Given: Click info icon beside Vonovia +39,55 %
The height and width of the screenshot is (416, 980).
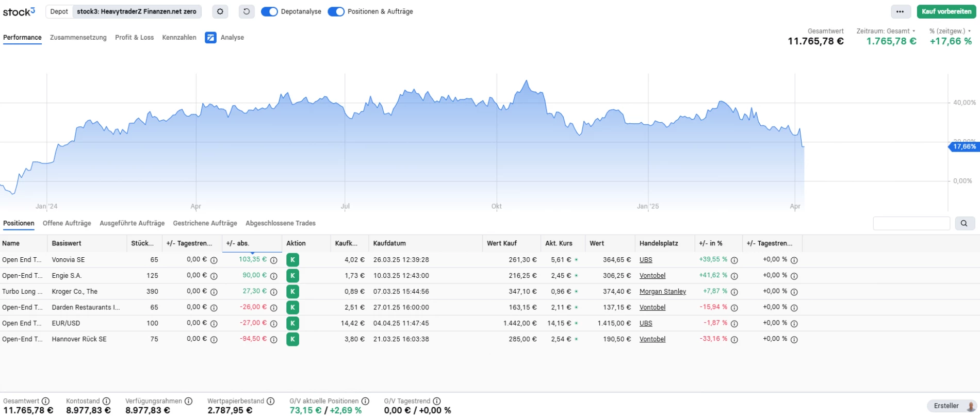Looking at the screenshot, I should pyautogui.click(x=734, y=260).
